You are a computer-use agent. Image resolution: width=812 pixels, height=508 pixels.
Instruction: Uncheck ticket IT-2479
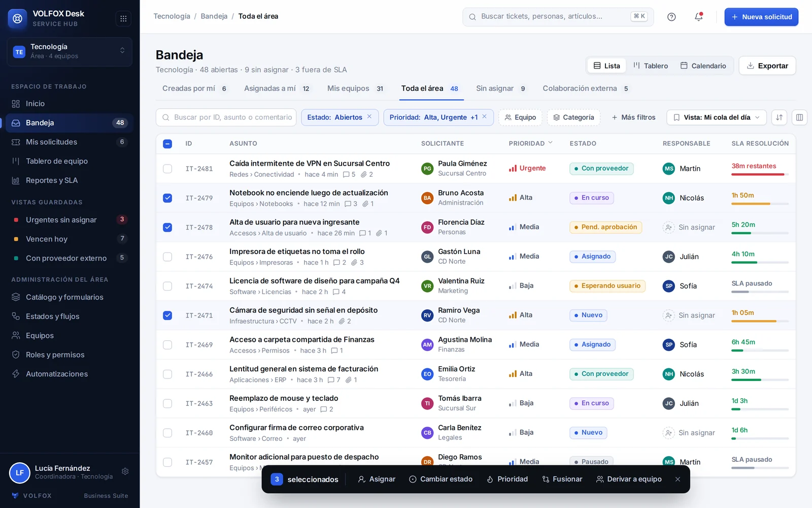tap(167, 198)
